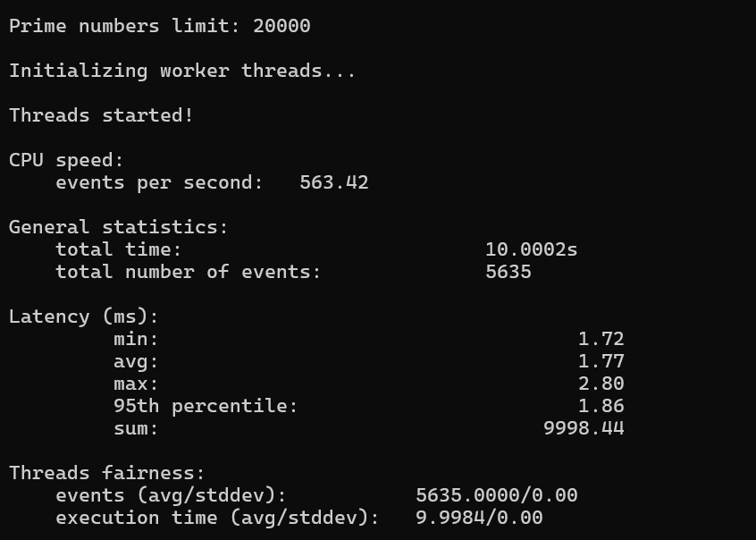Click the '95th percentile:' label

(206, 406)
